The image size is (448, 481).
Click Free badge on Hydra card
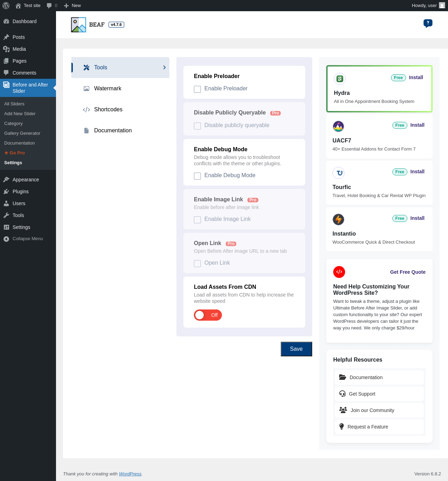click(398, 78)
